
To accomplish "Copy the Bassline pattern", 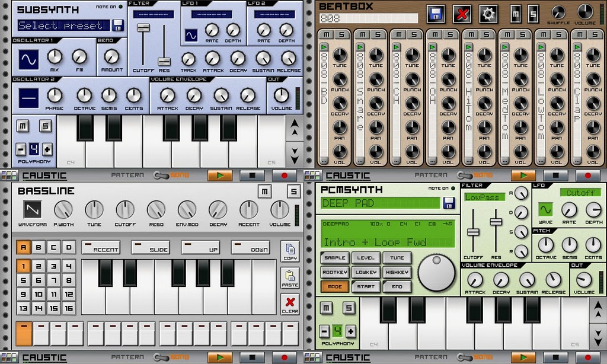I will (290, 251).
